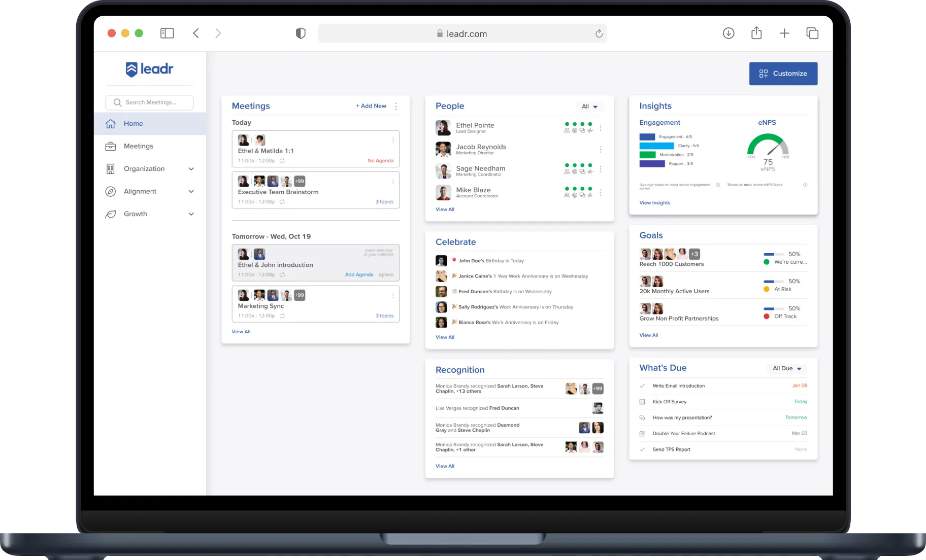Open Ethel & Matilda 1:1 card menu
This screenshot has width=926, height=560.
[x=393, y=140]
